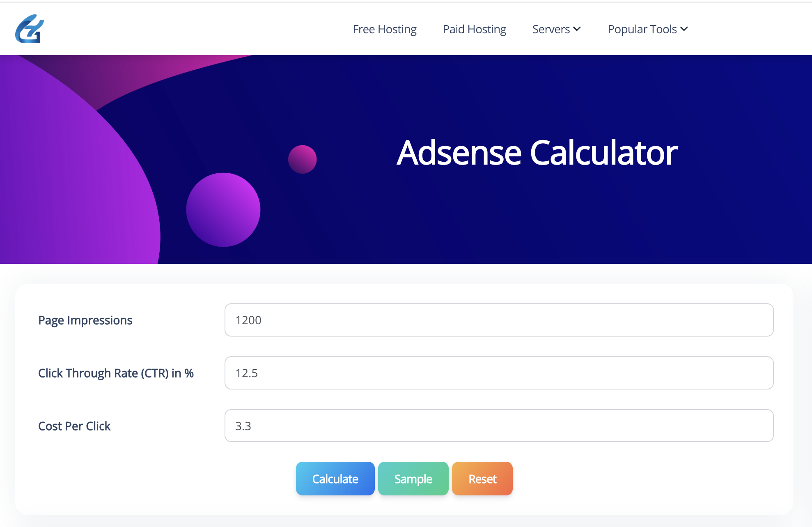This screenshot has width=812, height=527.
Task: Click the Click Through Rate (CTR) label
Action: [x=116, y=373]
